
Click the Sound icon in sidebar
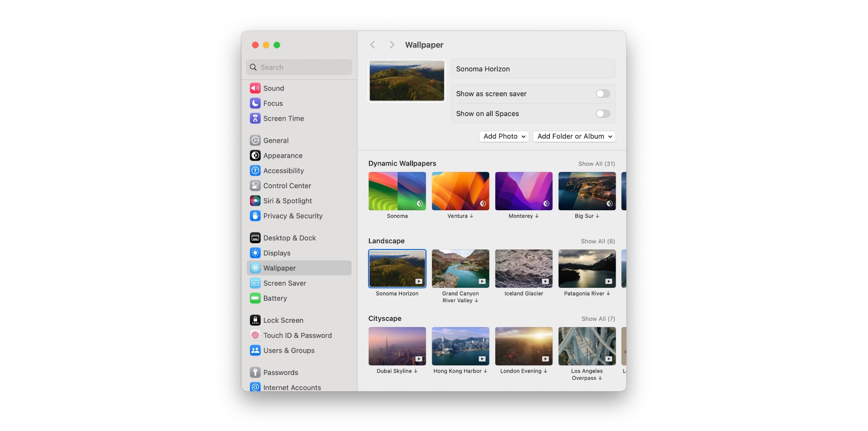[255, 88]
